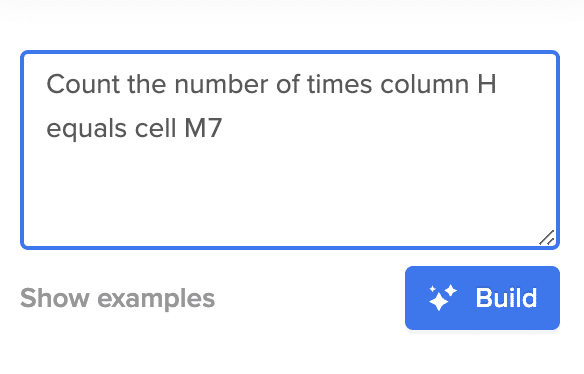Place cursor on the word "cell"
The height and width of the screenshot is (374, 584).
point(155,128)
